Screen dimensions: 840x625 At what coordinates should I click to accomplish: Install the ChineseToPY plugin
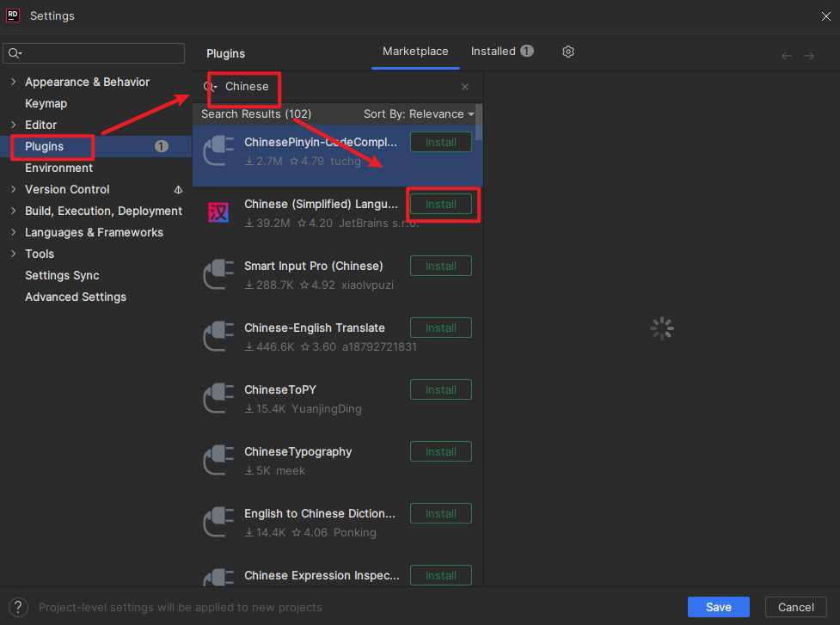pos(441,390)
